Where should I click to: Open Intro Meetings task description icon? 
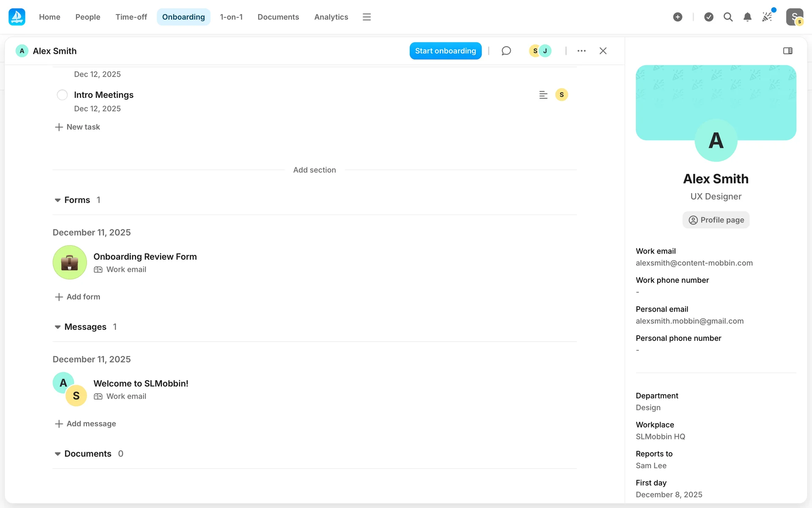pos(543,95)
